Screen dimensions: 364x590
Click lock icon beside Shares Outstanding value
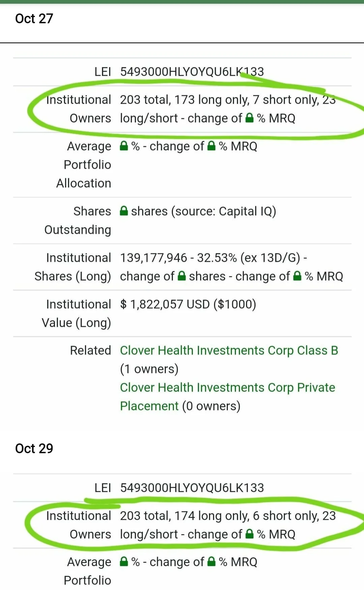pyautogui.click(x=124, y=211)
